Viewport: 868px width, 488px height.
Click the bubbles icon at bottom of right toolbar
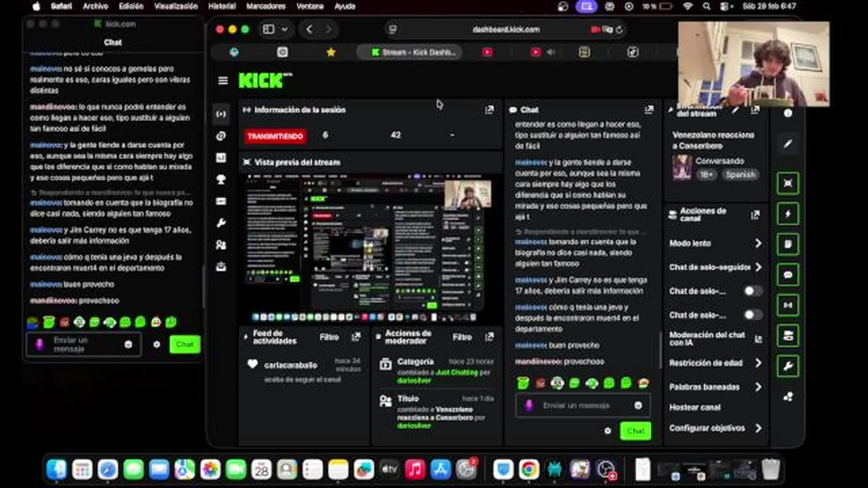788,396
